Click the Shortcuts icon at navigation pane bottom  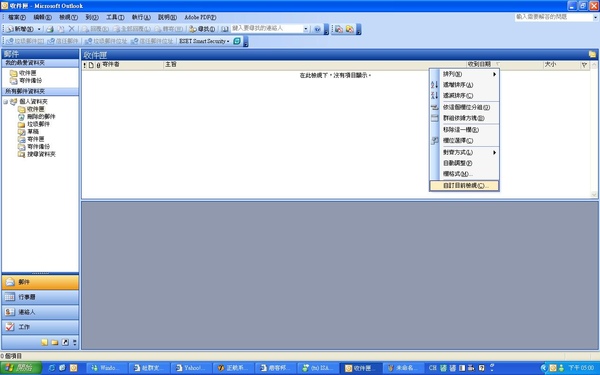[65, 342]
